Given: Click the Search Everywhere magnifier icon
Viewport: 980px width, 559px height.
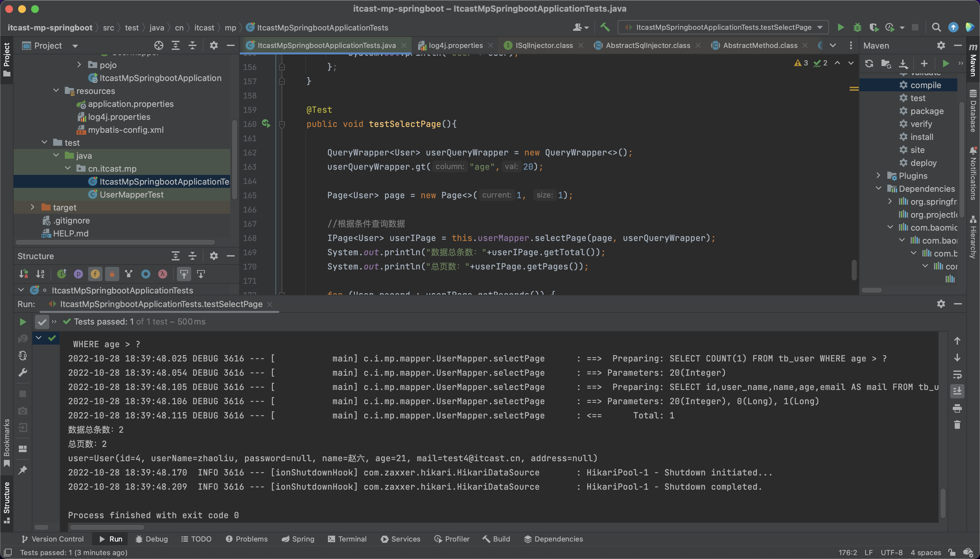Looking at the screenshot, I should click(936, 27).
